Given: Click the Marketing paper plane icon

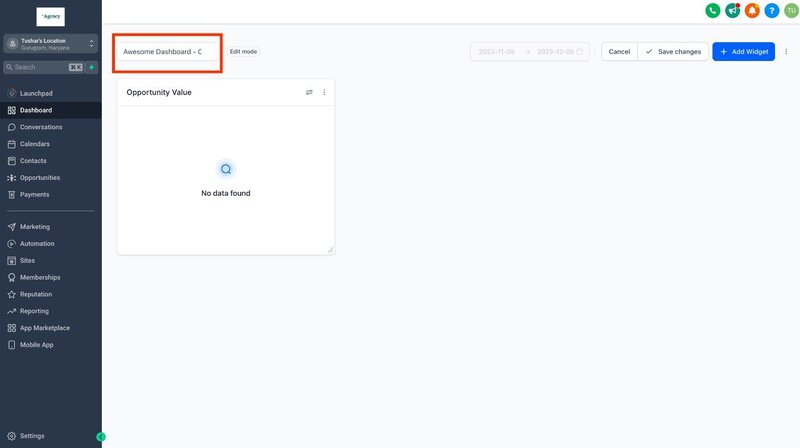Looking at the screenshot, I should 12,227.
